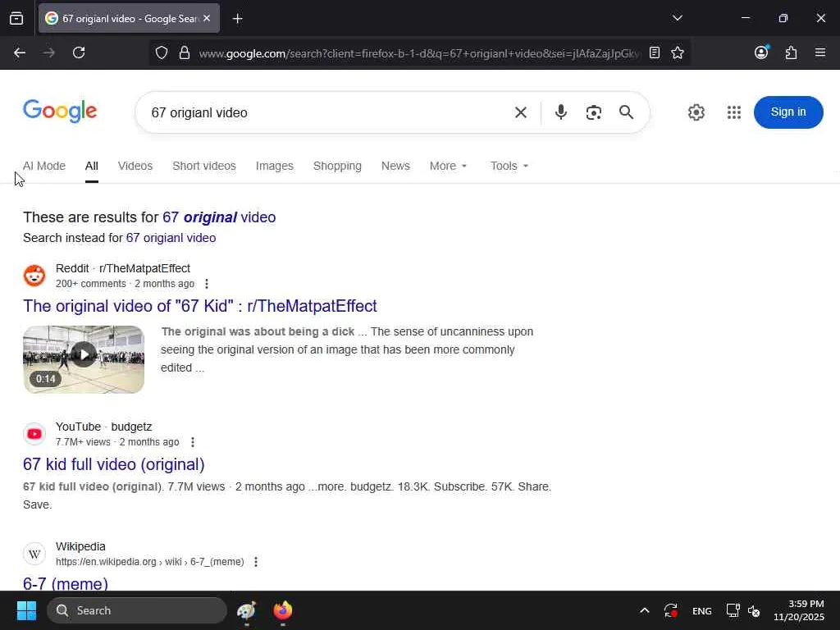This screenshot has height=630, width=840.
Task: Switch to the News tab
Action: coord(395,166)
